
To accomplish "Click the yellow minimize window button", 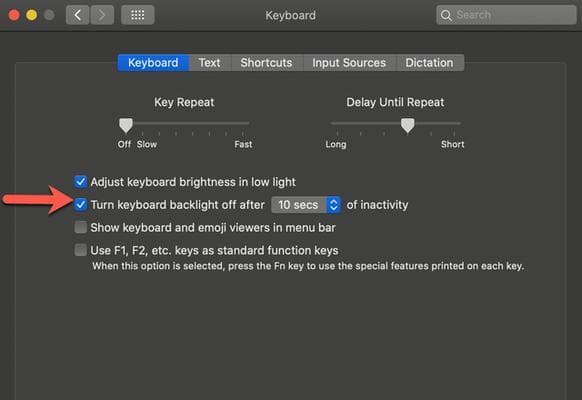I will tap(32, 15).
